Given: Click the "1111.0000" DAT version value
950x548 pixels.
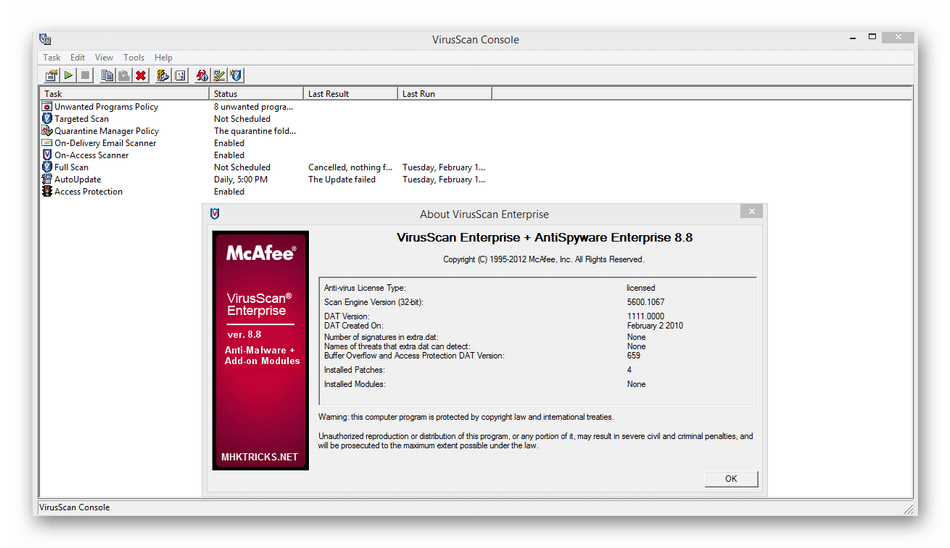Looking at the screenshot, I should 646,316.
